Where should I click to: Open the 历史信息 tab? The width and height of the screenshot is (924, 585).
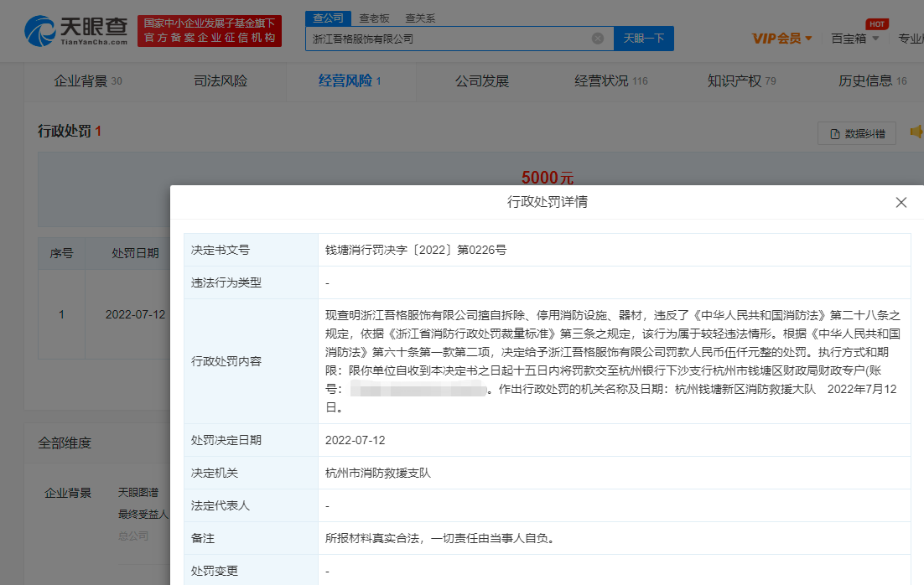pyautogui.click(x=873, y=81)
